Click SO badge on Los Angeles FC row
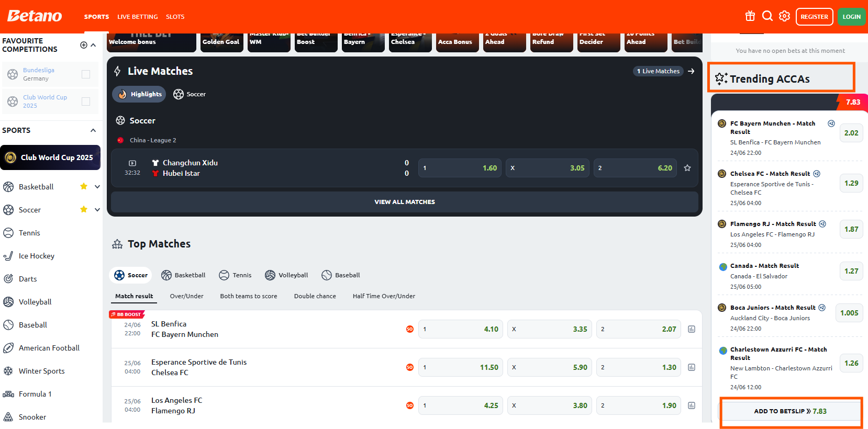 click(410, 405)
